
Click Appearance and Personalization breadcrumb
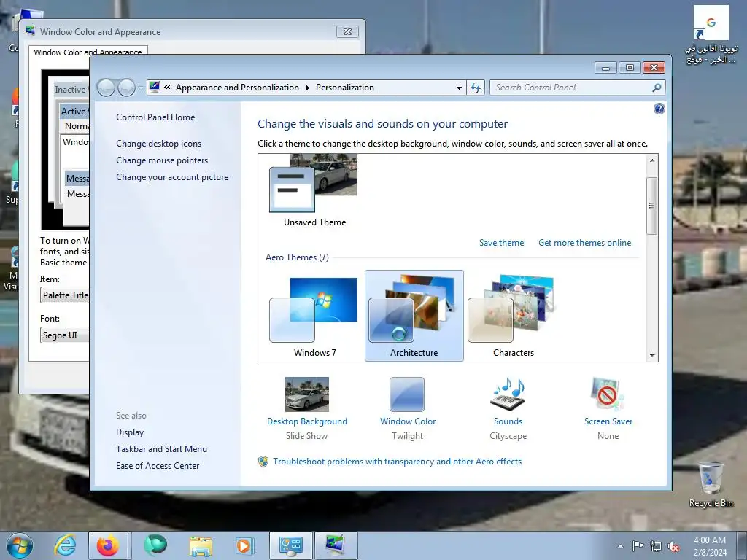pyautogui.click(x=237, y=87)
